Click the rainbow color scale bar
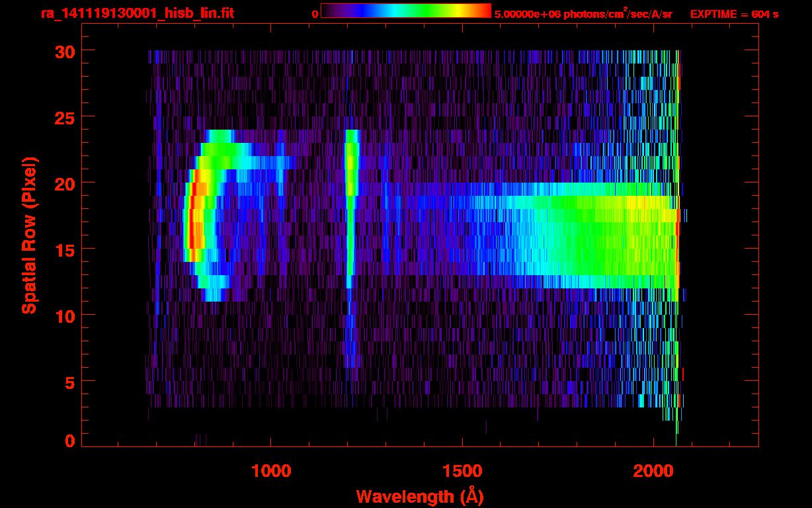 pyautogui.click(x=406, y=11)
